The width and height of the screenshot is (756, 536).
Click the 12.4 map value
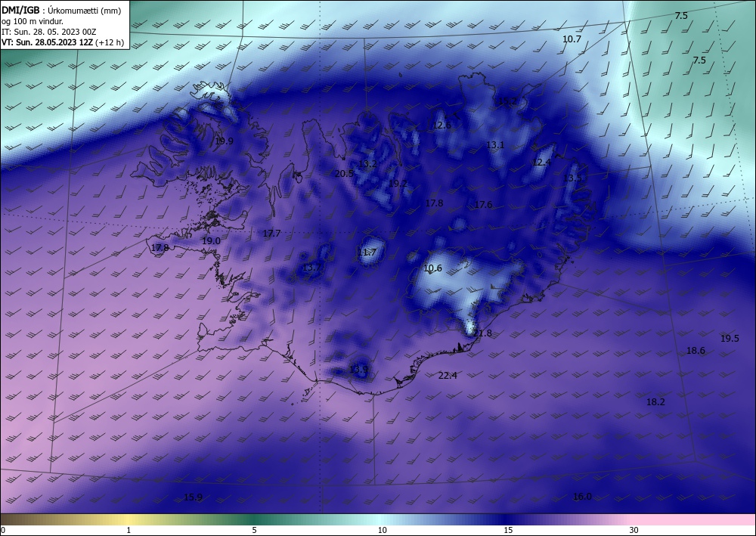[x=541, y=163]
